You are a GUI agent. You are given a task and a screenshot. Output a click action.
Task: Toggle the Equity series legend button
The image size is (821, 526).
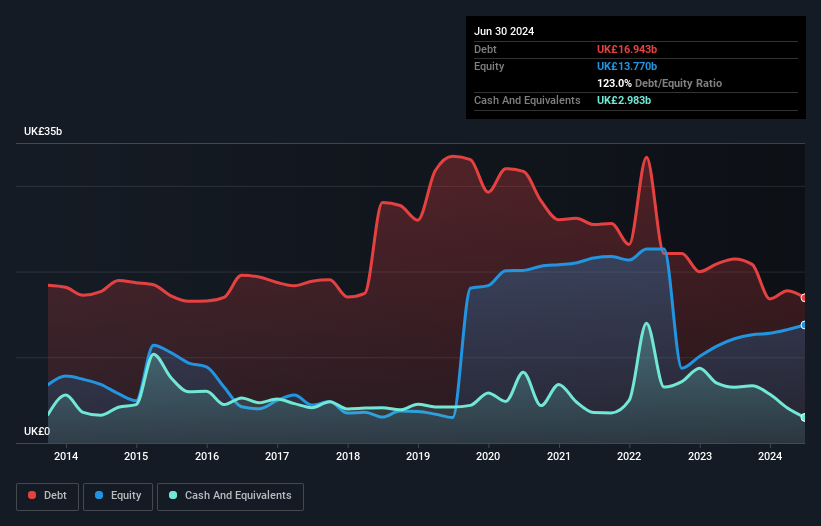coord(118,496)
